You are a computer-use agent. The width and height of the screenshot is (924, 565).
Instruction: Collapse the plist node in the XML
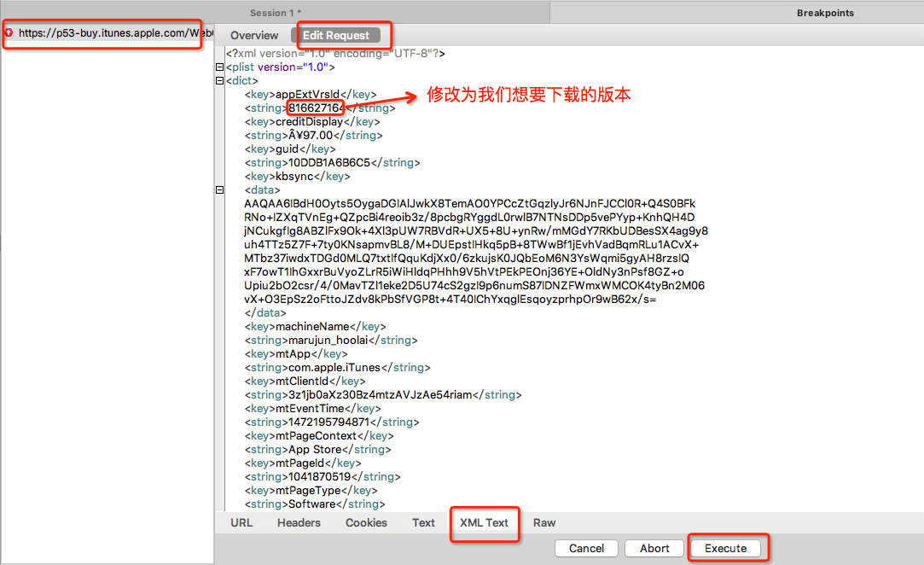tap(219, 67)
